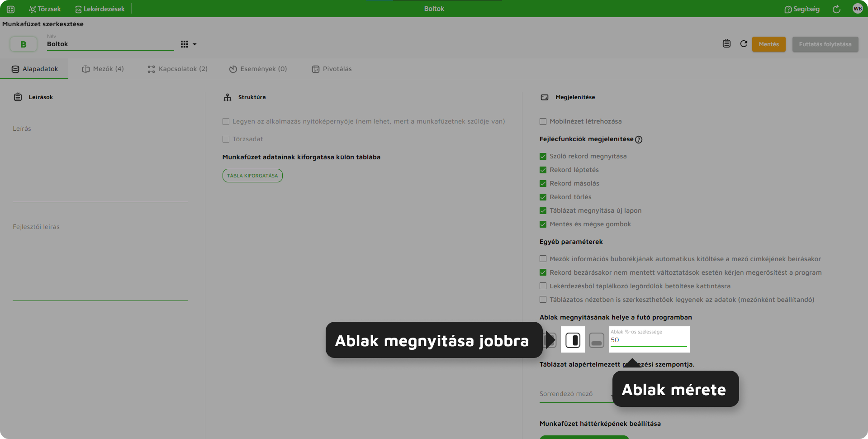Open the WB user avatar
Viewport: 868px width, 439px height.
858,9
